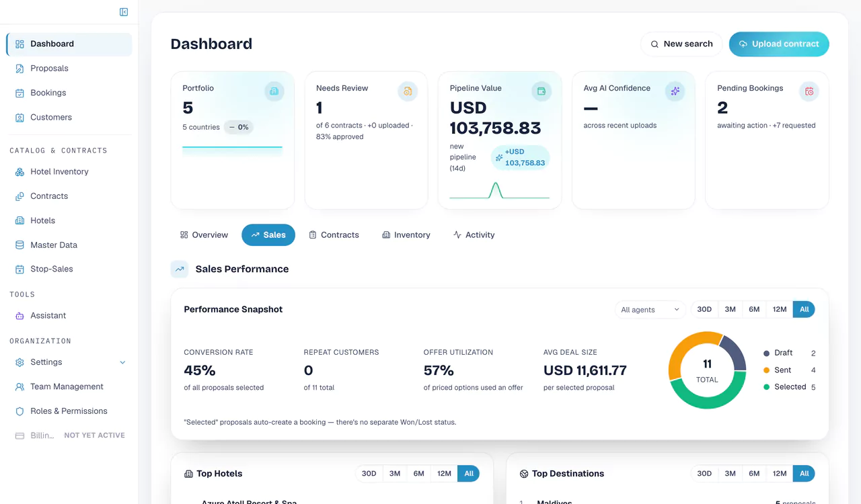The image size is (861, 504).
Task: Switch to the Contracts tab
Action: (x=334, y=235)
